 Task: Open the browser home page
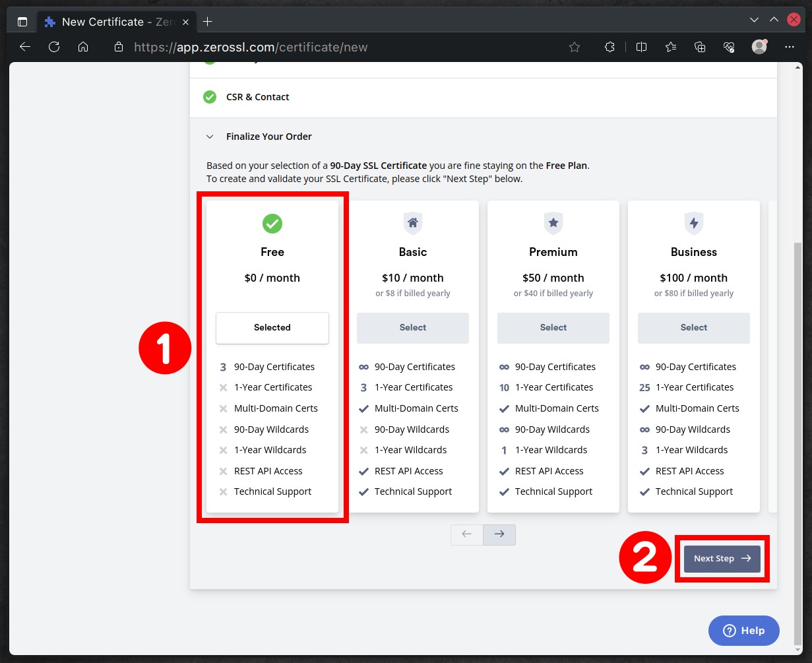coord(83,47)
